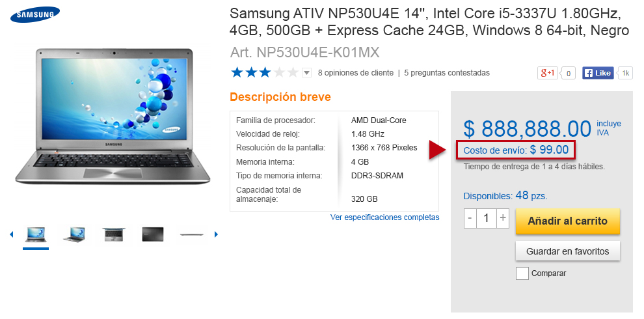Open Ver especificaciones completas link
The image size is (644, 319).
(385, 217)
